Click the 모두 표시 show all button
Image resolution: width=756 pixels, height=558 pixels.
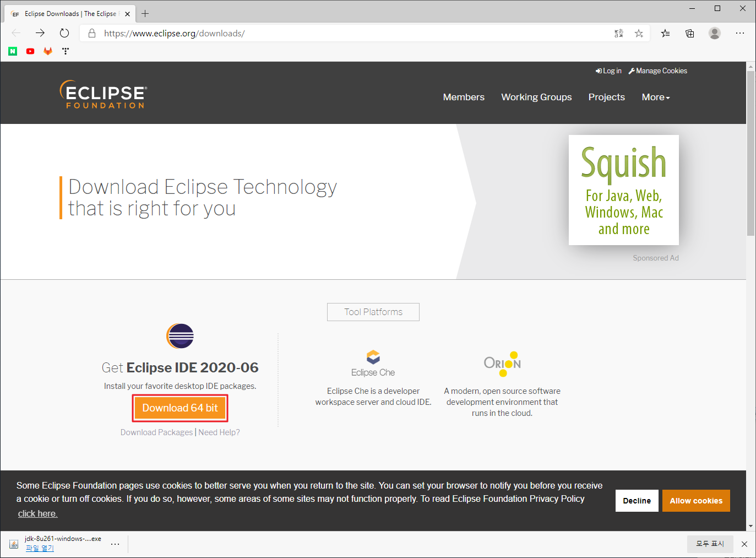[x=710, y=544]
